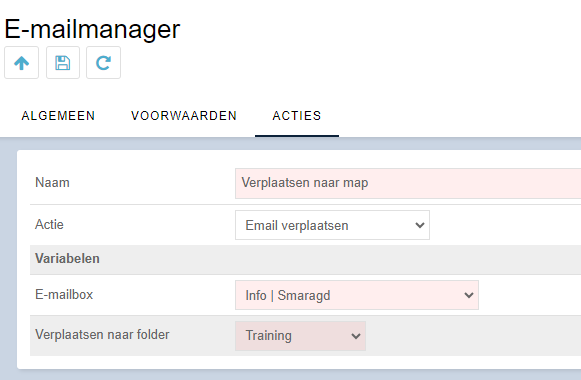
Task: Click the Verplaatsen naar folder label
Action: (102, 334)
